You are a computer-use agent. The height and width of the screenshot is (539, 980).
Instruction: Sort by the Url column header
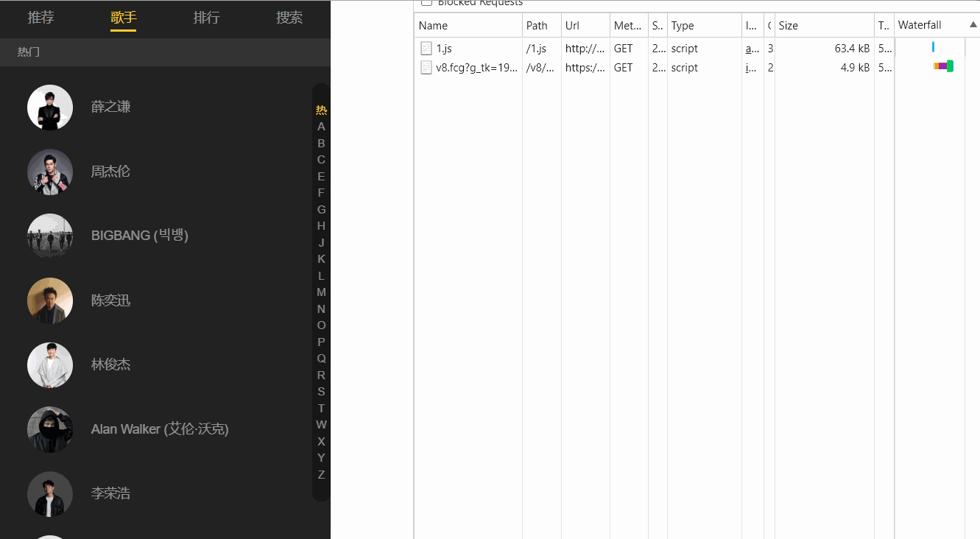(x=585, y=25)
